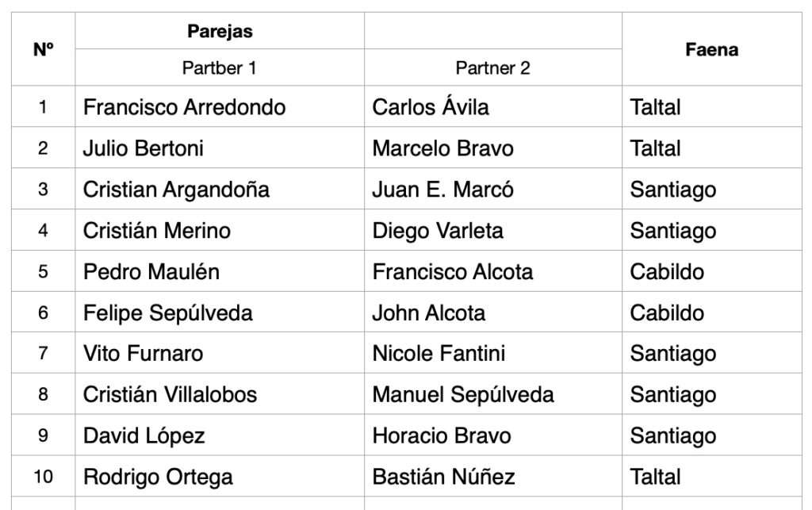Screen dimensions: 812x510
Task: Click the Francisco Alcota cell
Action: (x=453, y=272)
